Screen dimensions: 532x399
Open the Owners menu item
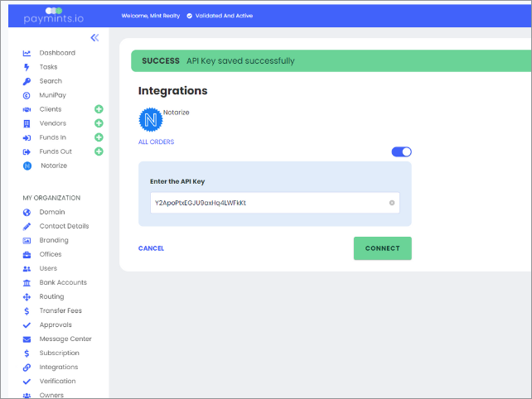pyautogui.click(x=51, y=395)
